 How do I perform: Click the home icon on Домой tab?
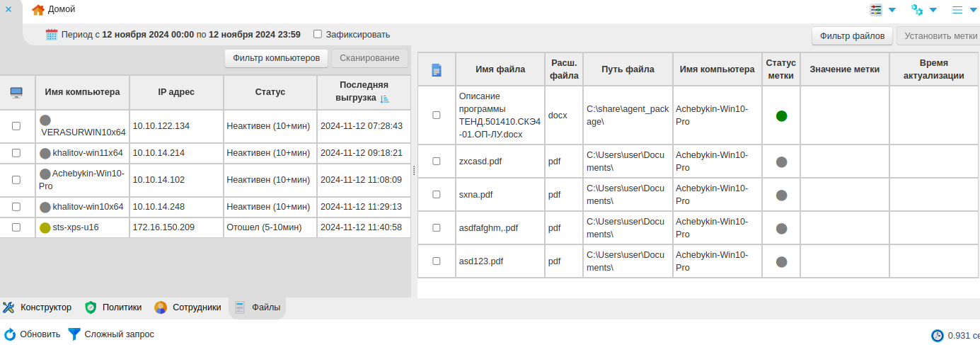(38, 9)
